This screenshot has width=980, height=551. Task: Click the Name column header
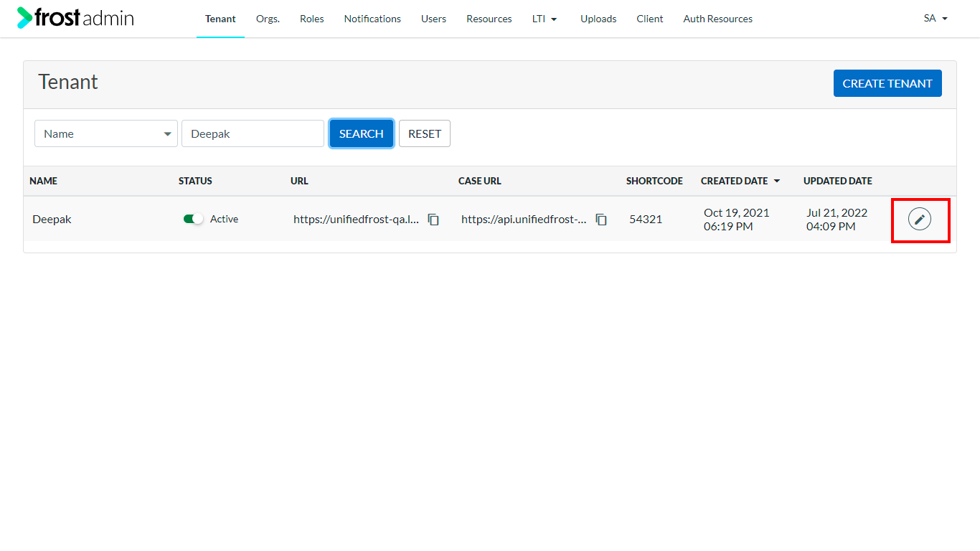[43, 181]
